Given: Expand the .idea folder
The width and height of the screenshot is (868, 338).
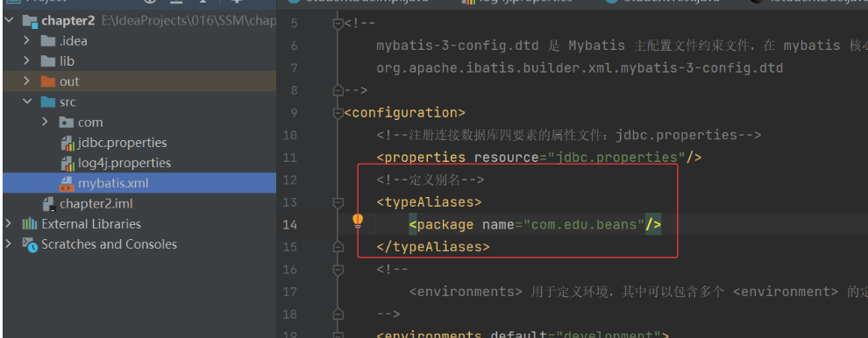Looking at the screenshot, I should click(26, 41).
